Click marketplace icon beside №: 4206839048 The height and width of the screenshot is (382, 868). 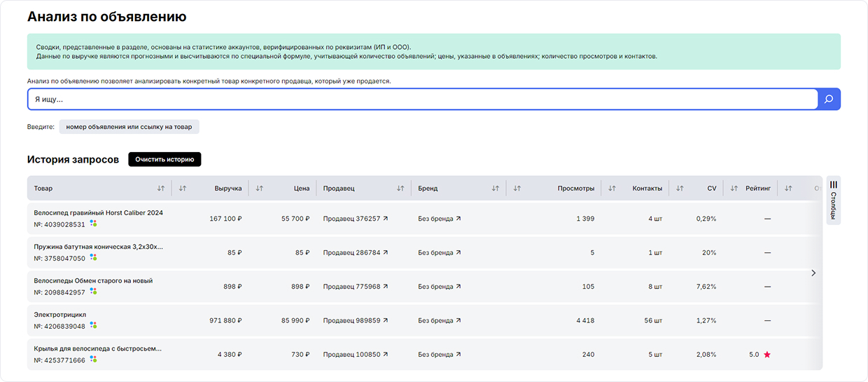(93, 326)
